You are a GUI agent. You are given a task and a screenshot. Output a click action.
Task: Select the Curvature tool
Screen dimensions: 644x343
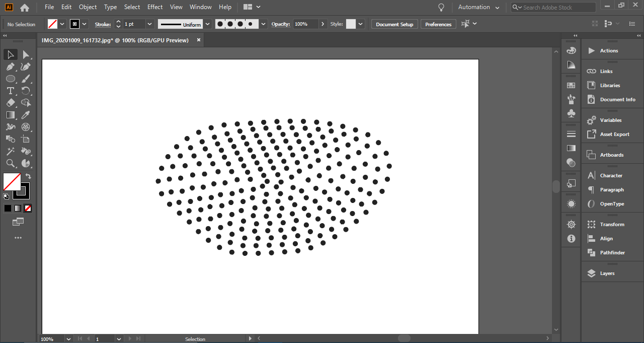pos(26,66)
